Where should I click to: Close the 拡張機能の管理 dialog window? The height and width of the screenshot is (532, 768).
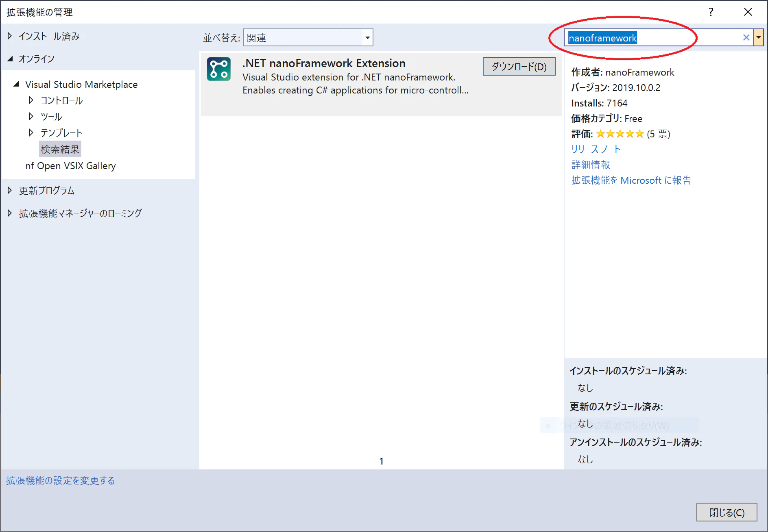[x=748, y=12]
